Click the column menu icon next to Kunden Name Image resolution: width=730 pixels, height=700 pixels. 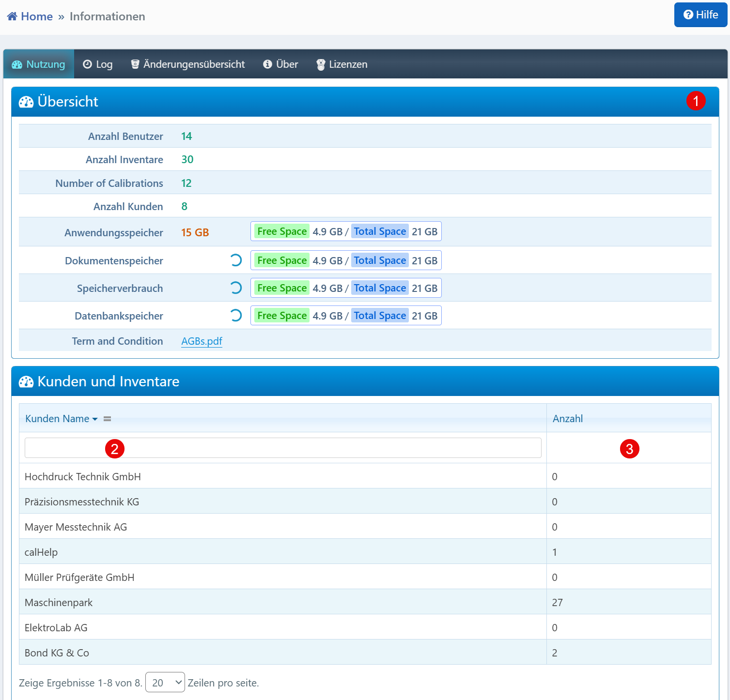tap(108, 419)
